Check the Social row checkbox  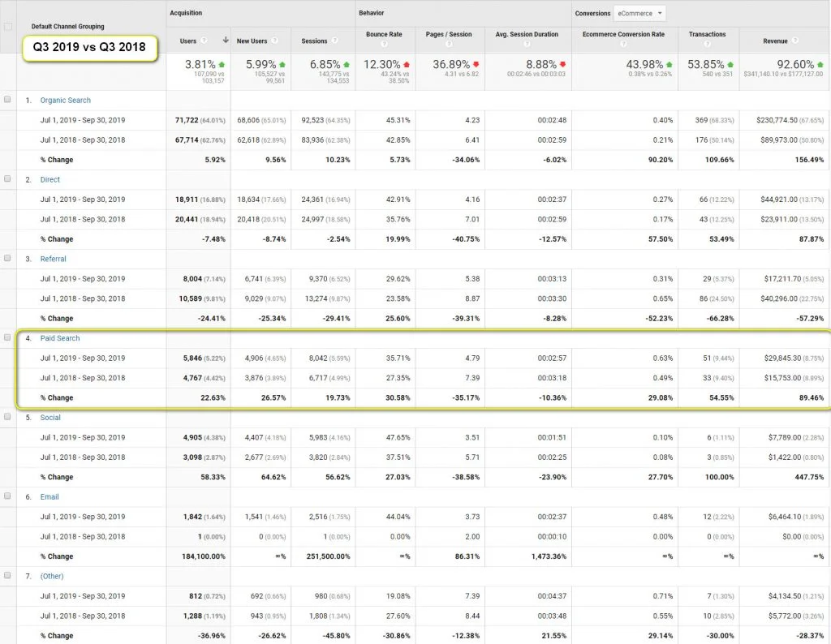point(7,417)
